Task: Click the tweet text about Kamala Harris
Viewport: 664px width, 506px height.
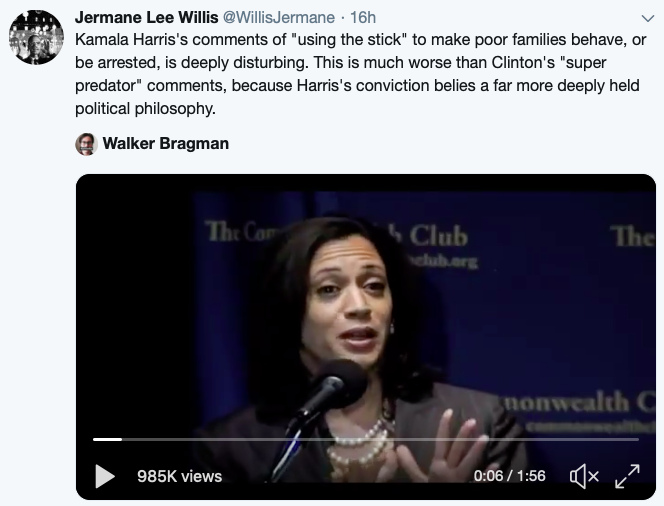Action: (361, 74)
